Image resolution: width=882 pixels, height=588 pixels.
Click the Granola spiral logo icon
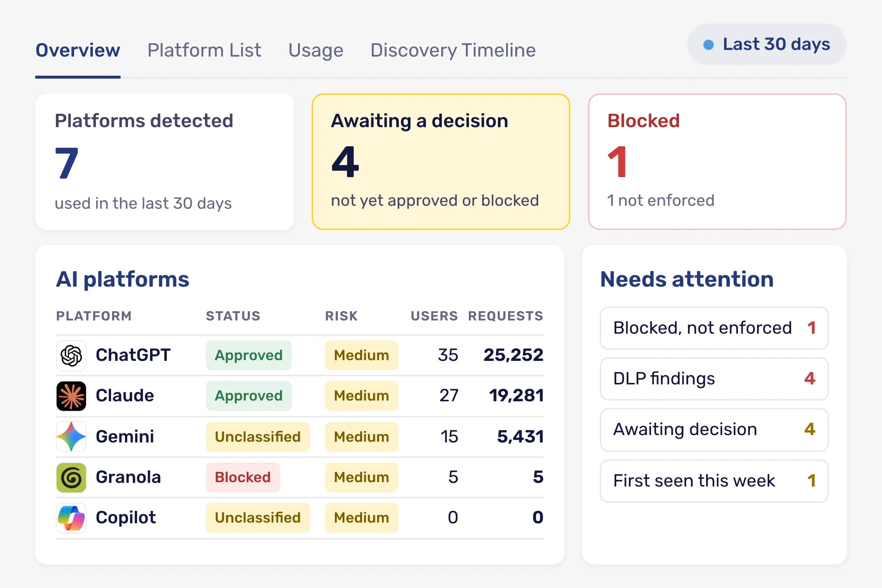click(x=71, y=477)
